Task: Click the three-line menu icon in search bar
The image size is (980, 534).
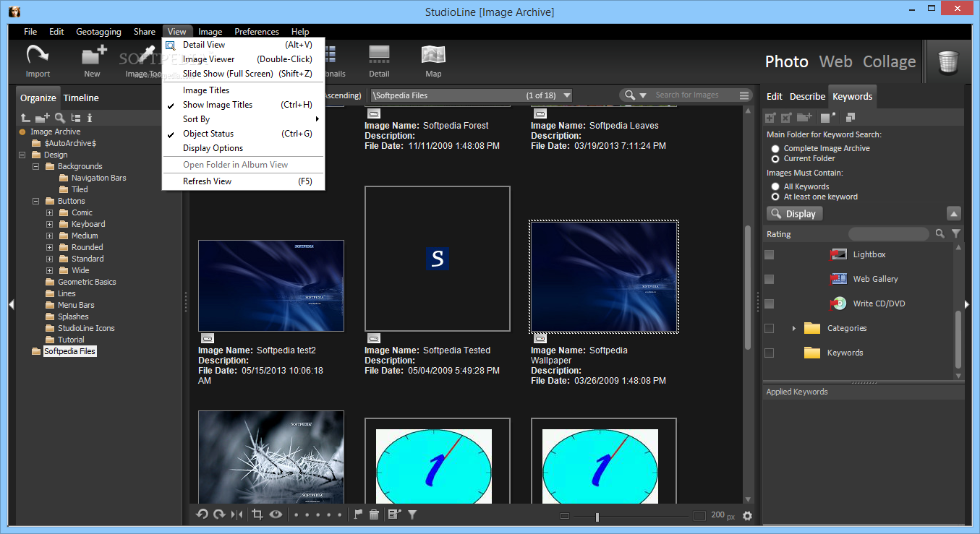Action: pos(744,95)
